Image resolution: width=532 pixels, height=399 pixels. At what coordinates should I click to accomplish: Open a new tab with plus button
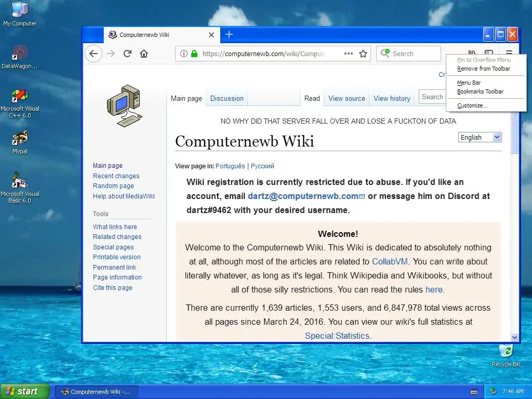(x=229, y=34)
